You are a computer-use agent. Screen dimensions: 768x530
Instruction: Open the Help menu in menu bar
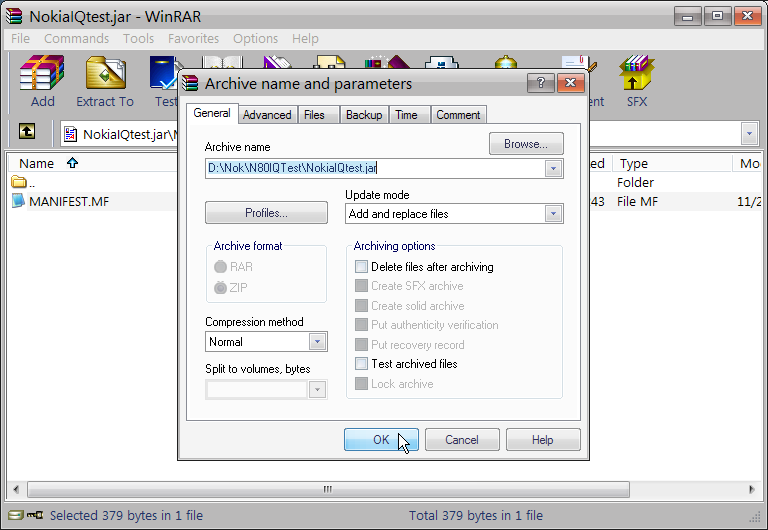point(305,38)
